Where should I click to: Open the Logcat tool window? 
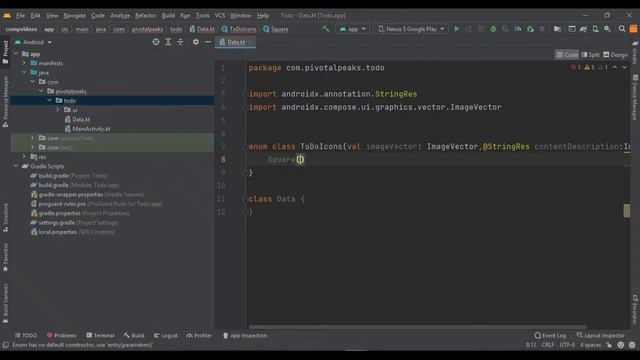166,336
